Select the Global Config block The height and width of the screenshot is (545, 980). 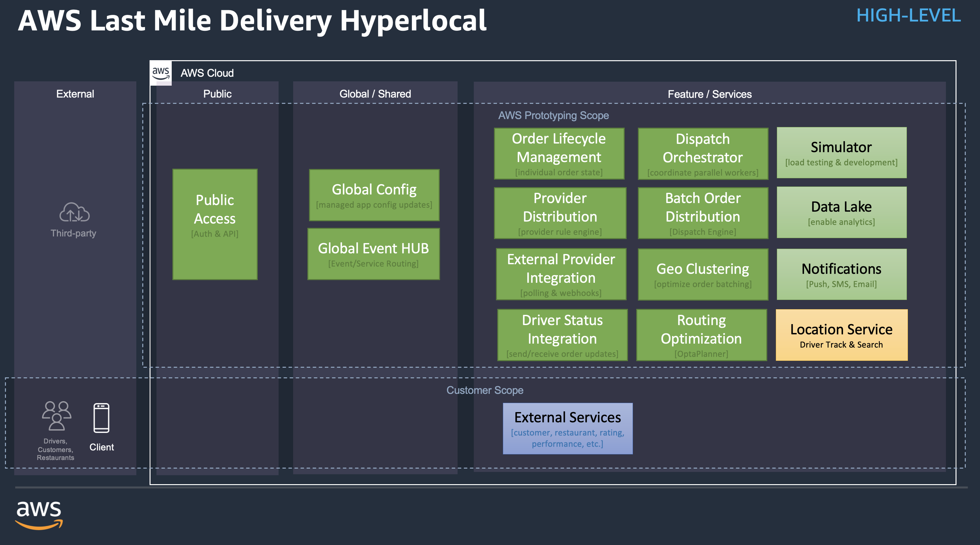coord(374,195)
